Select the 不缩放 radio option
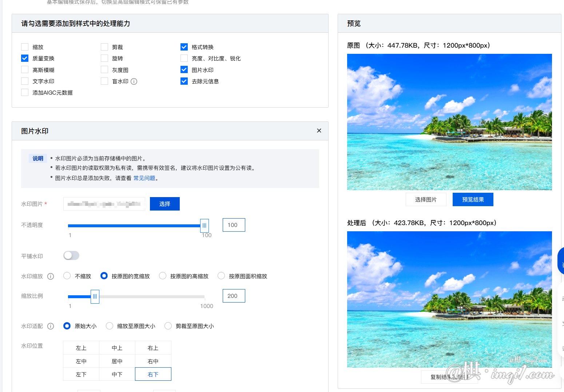 pyautogui.click(x=67, y=276)
